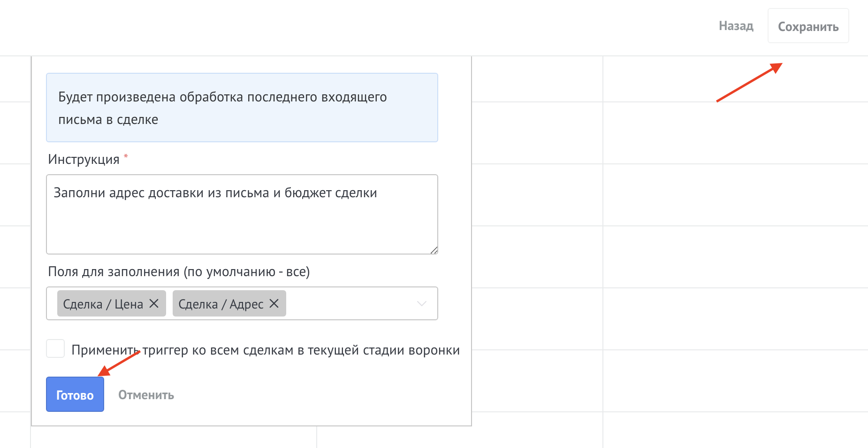Click the red arrow pointing to 'Сохранить'
The width and height of the screenshot is (868, 448).
[x=749, y=82]
